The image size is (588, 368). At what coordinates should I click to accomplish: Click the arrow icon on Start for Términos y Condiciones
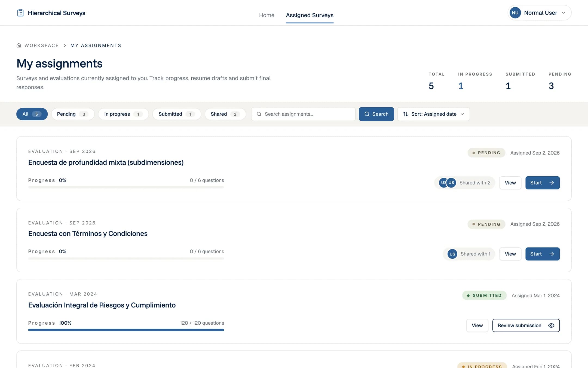[552, 254]
